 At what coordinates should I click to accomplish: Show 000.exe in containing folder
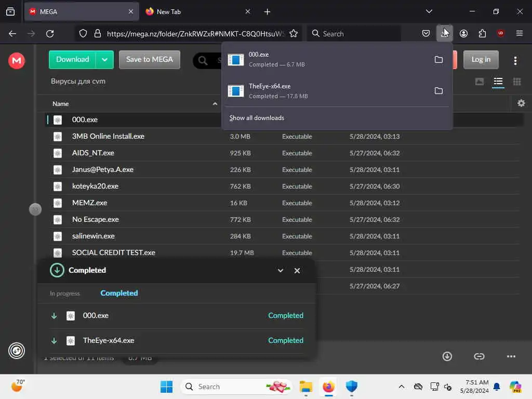coord(438,59)
